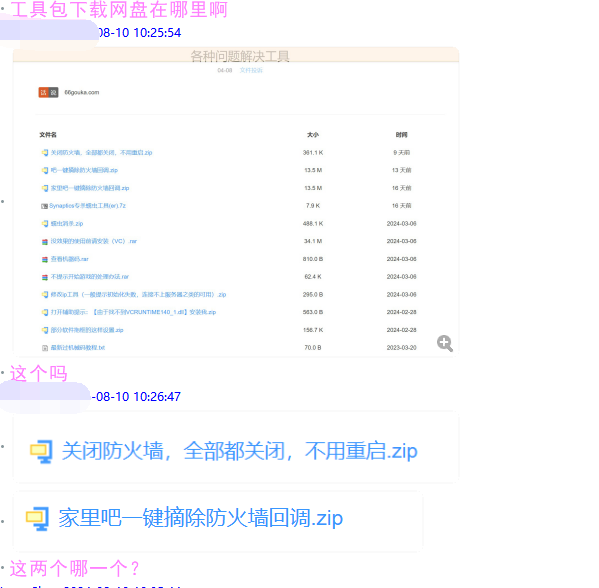Image resolution: width=599 pixels, height=588 pixels.
Task: Open the （VC）.rar file link
Action: click(x=94, y=241)
